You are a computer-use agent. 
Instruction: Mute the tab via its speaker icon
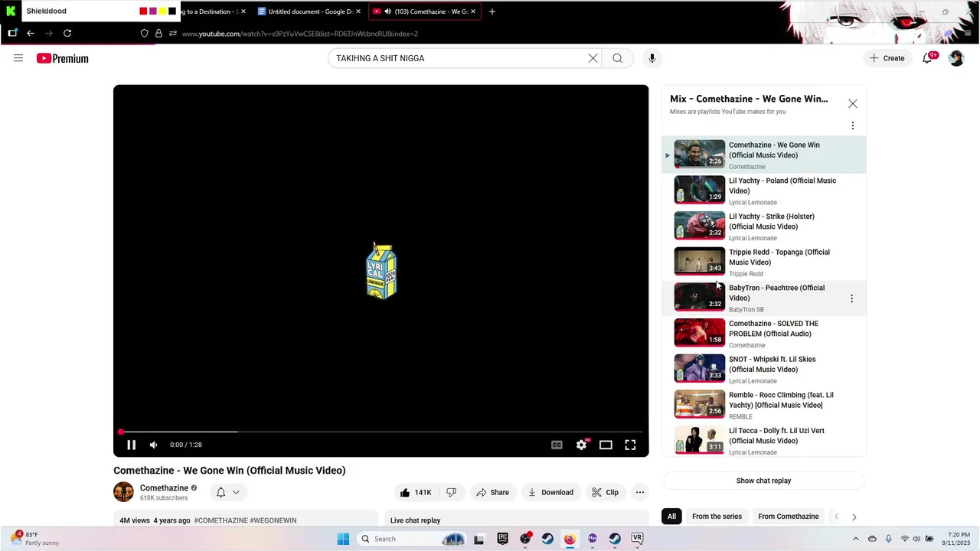pos(387,11)
